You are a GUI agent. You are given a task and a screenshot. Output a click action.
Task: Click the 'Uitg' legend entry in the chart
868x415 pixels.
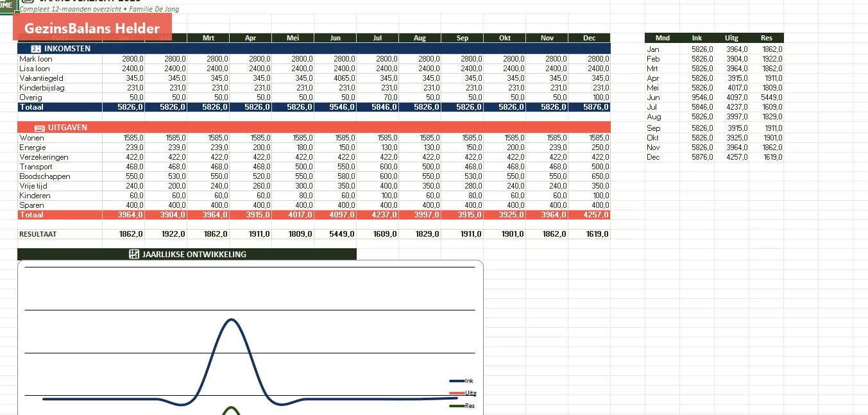point(463,393)
